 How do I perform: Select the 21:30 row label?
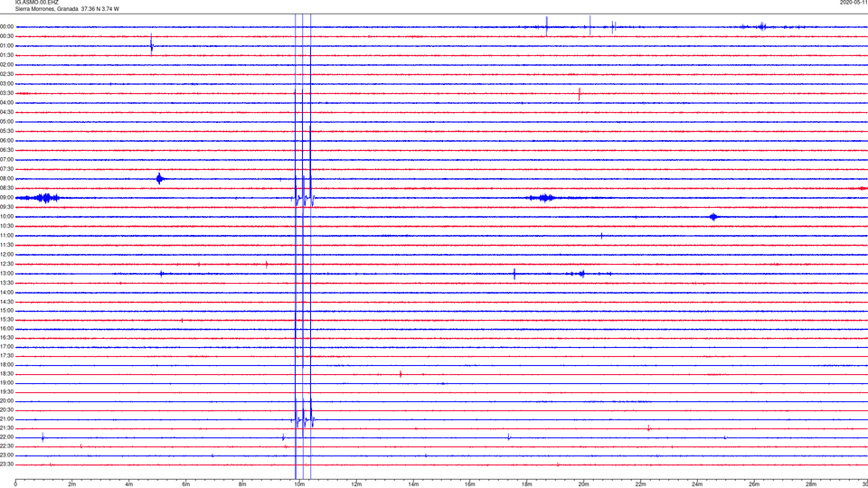[6, 427]
